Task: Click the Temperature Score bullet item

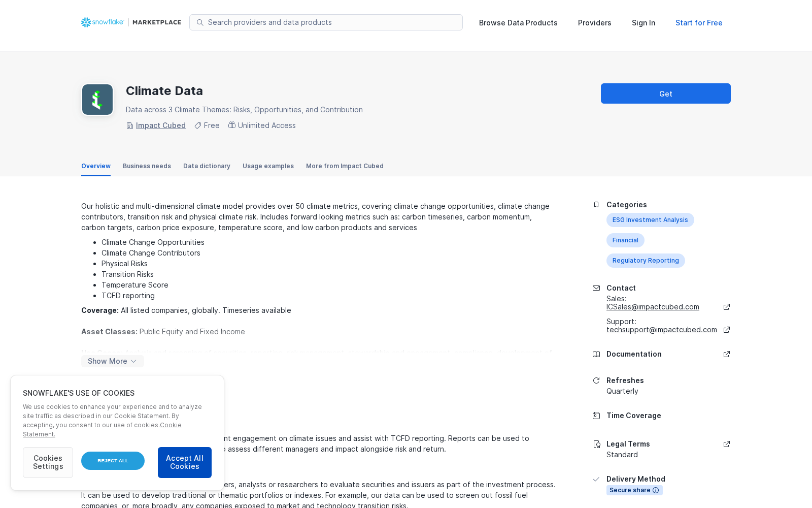Action: point(135,285)
